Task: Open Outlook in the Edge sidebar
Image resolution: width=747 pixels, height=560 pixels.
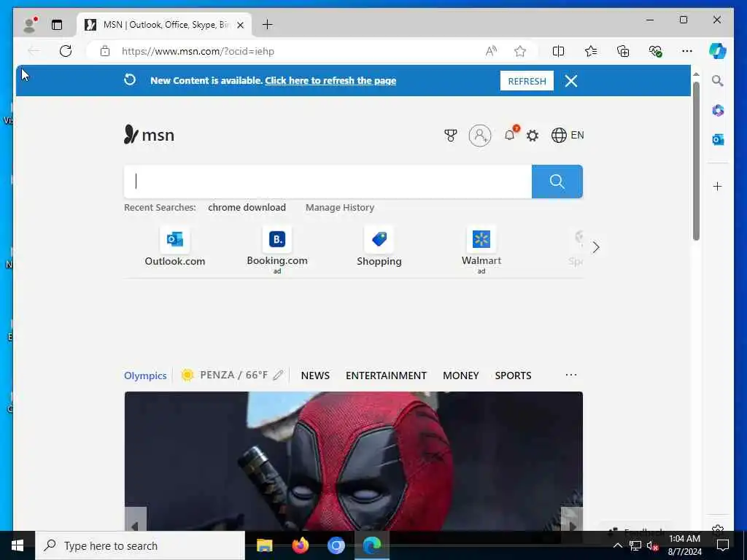Action: 718,139
